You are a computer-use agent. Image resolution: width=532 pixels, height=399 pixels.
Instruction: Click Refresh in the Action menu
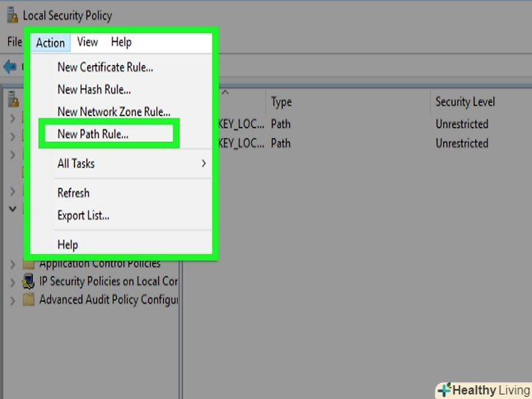(74, 193)
